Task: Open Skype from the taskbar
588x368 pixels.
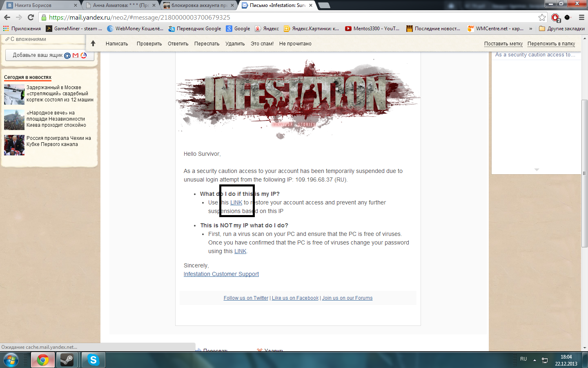Action: point(94,360)
